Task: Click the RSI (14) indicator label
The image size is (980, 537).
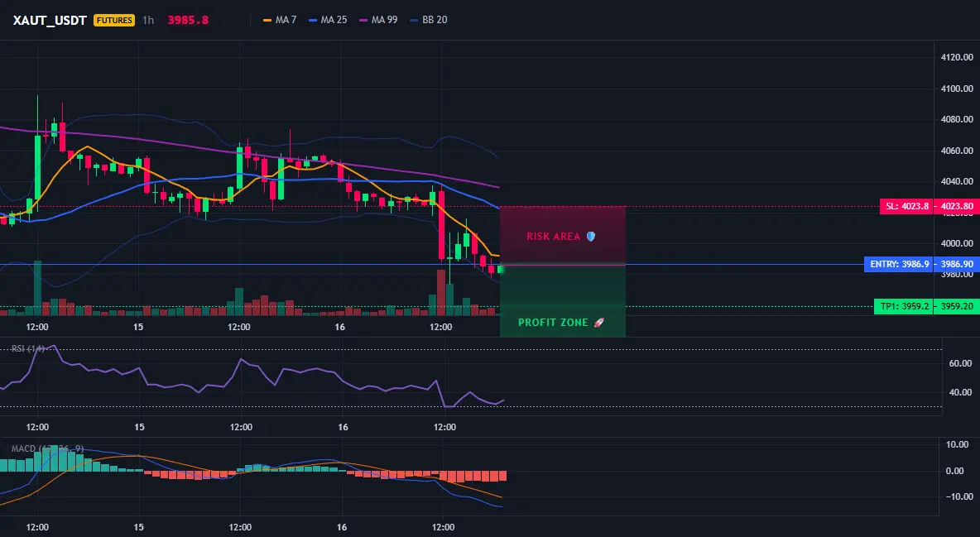Action: (28, 348)
